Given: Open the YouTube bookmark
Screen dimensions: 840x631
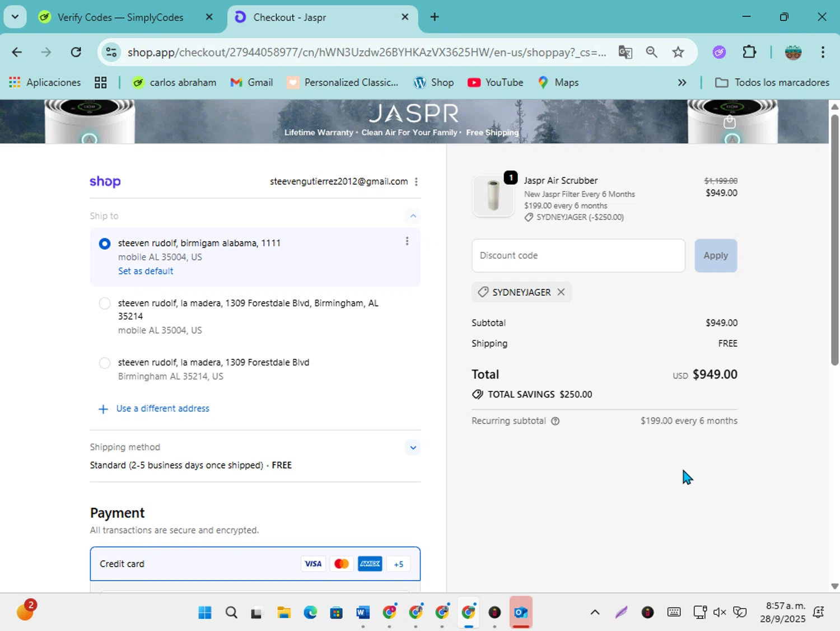Looking at the screenshot, I should click(495, 82).
